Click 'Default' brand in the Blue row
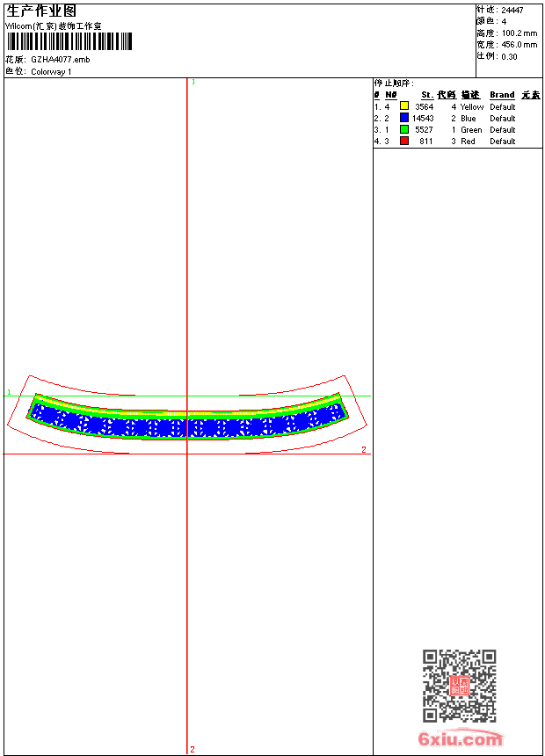 [503, 119]
